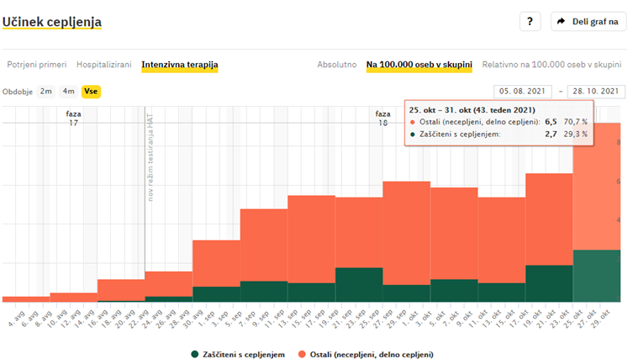633x364 pixels.
Task: Click the faza 18 marker label
Action: (382, 119)
